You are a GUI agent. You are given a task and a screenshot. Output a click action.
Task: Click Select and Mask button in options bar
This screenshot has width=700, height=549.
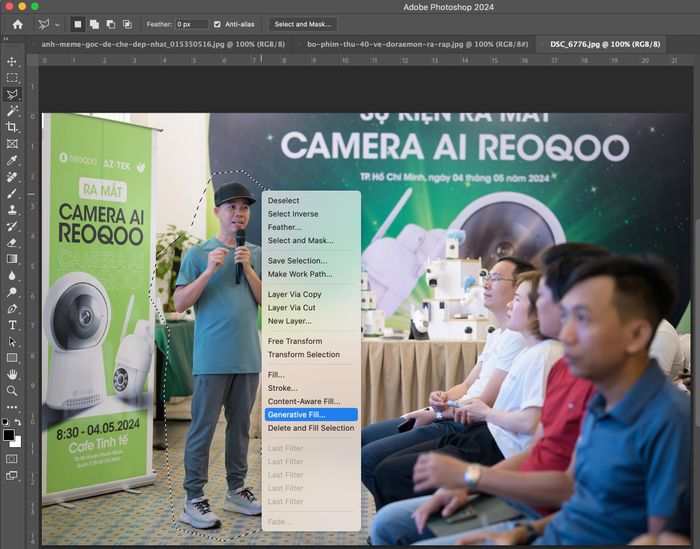pyautogui.click(x=303, y=24)
